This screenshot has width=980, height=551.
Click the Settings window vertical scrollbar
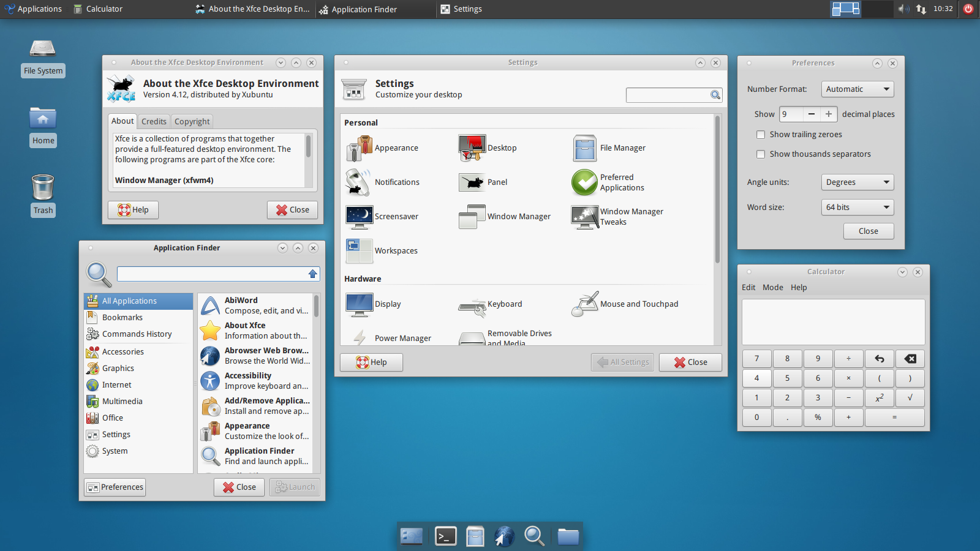[x=718, y=190]
